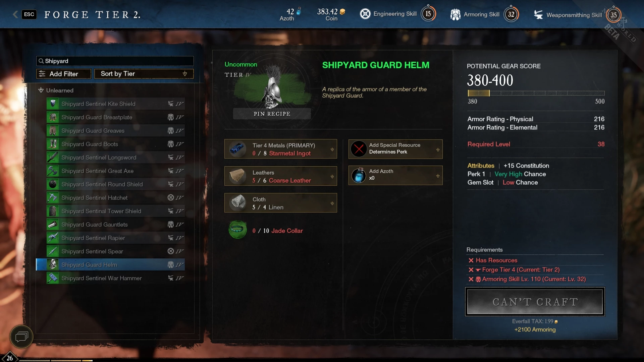Image resolution: width=644 pixels, height=362 pixels.
Task: Click the back arrow beside ESC
Action: pyautogui.click(x=15, y=14)
